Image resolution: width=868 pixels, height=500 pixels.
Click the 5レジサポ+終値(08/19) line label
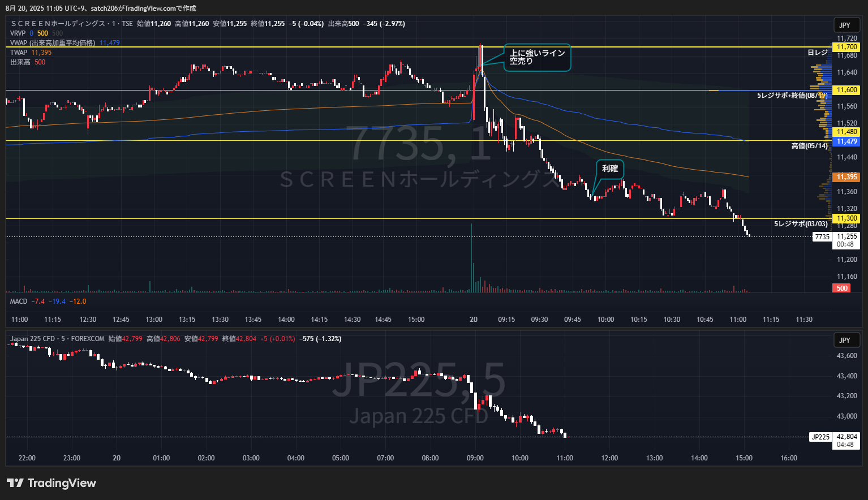[792, 96]
